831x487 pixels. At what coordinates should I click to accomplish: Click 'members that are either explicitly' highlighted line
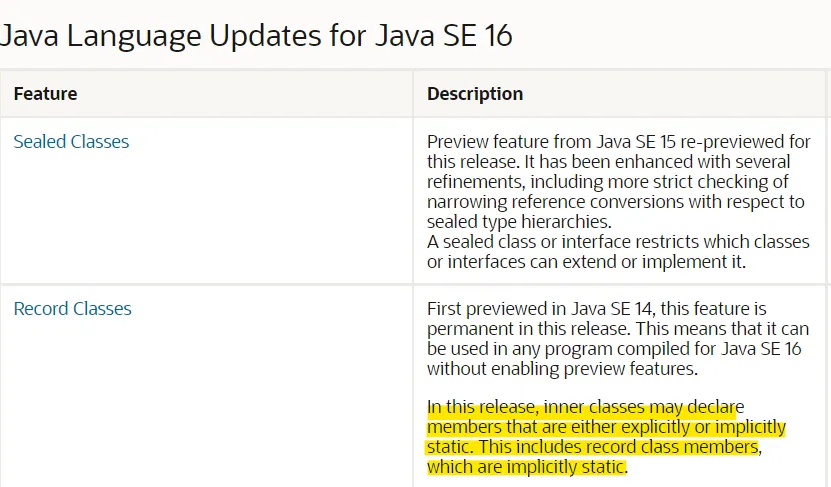606,427
